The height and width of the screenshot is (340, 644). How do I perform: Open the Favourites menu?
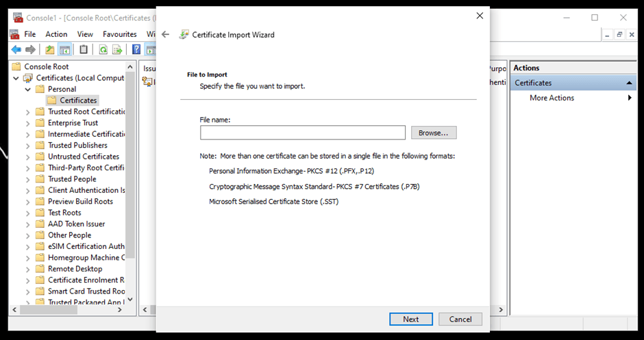pos(119,34)
